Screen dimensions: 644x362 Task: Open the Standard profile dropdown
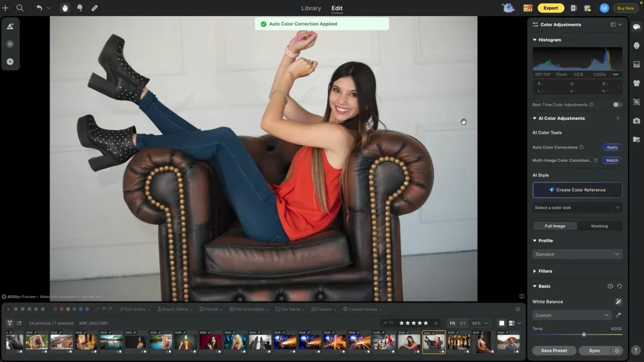point(577,254)
